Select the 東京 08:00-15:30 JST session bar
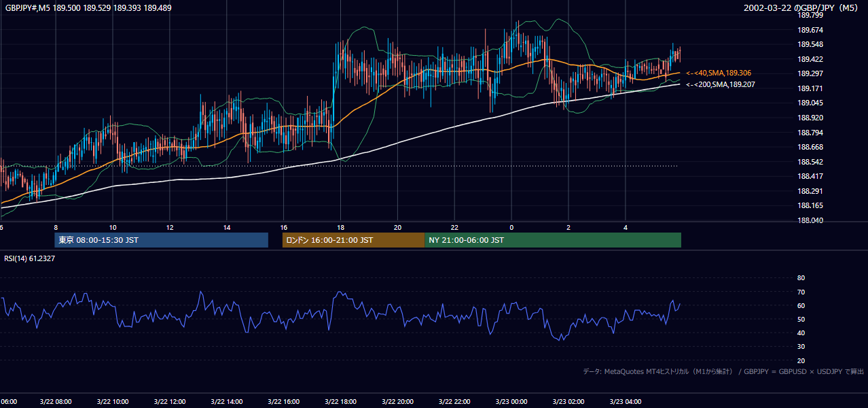This screenshot has height=408, width=868. coord(162,240)
